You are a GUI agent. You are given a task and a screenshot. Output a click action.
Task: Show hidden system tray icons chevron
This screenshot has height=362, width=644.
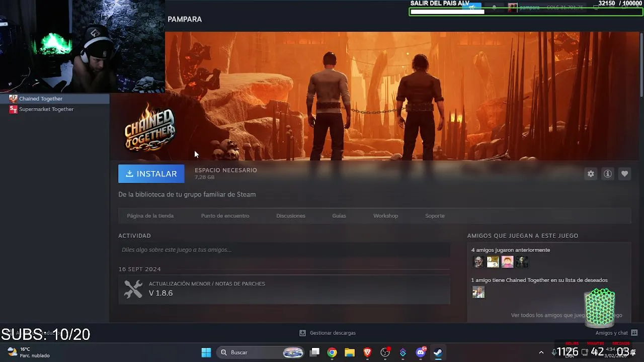pyautogui.click(x=541, y=352)
